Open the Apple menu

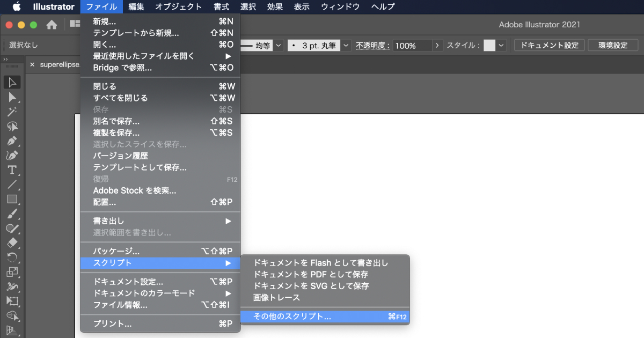click(x=16, y=7)
